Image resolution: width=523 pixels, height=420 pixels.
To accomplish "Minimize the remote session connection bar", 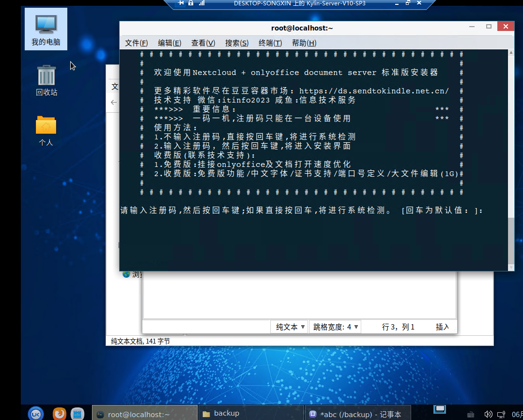I will point(397,3).
